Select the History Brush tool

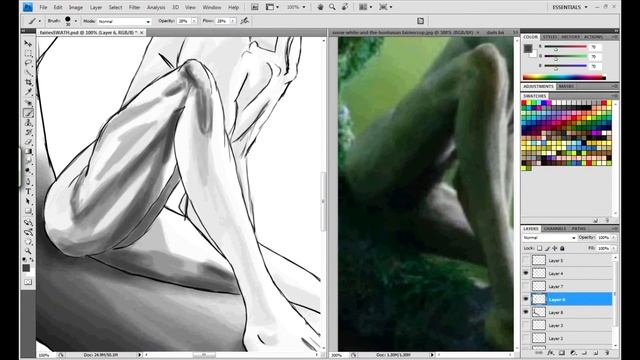[x=28, y=132]
